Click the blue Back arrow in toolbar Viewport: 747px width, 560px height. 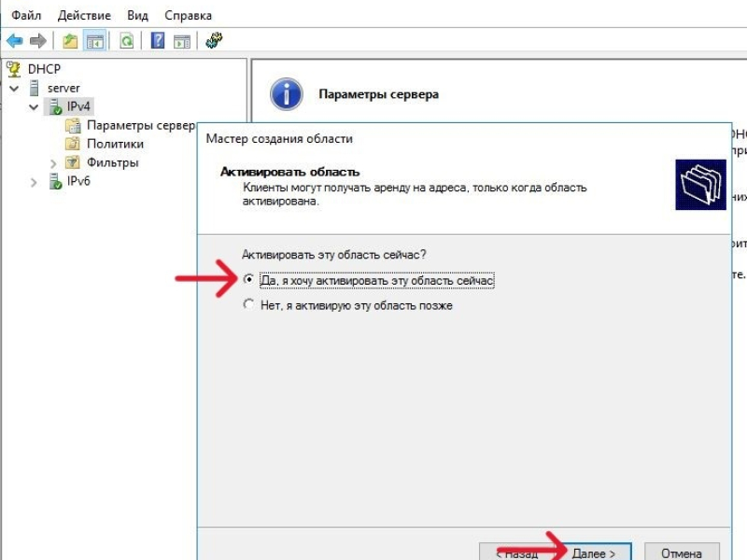click(15, 41)
